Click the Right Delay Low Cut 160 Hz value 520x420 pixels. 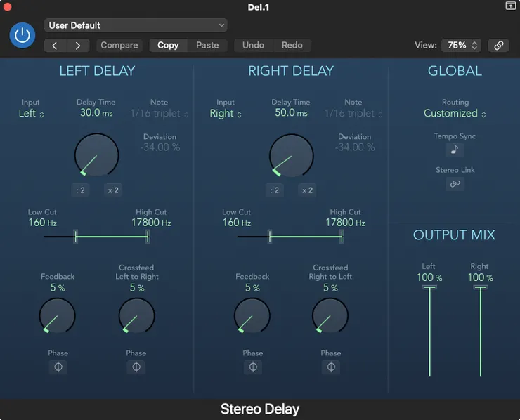(236, 223)
